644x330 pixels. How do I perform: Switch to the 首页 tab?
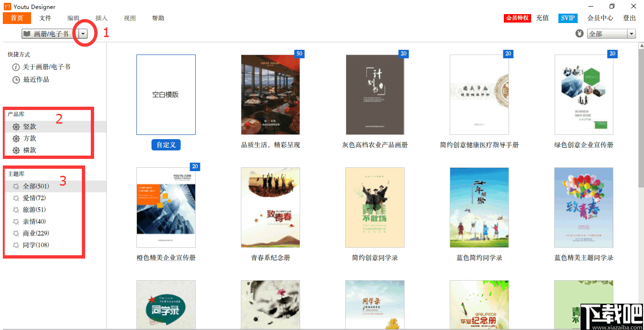click(x=16, y=18)
